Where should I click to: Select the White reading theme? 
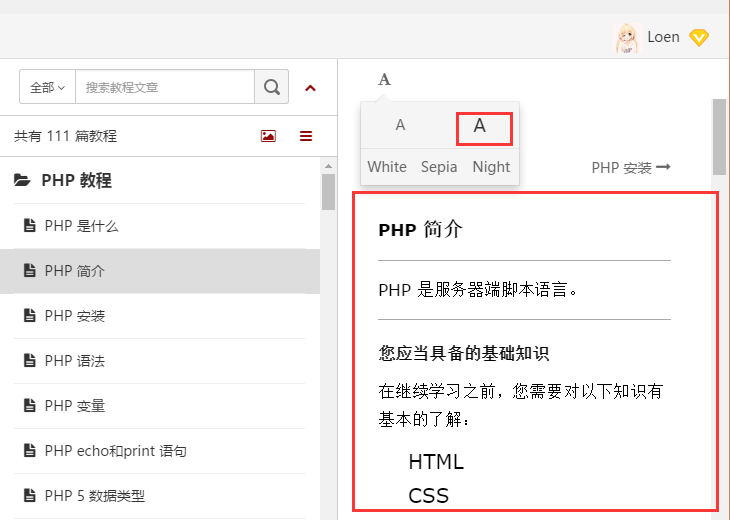coord(387,167)
